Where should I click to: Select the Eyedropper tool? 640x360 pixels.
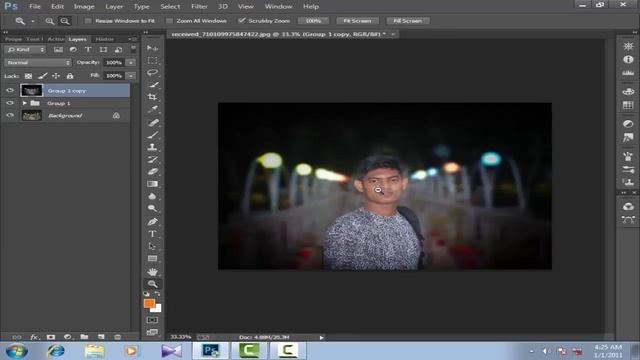tap(152, 109)
